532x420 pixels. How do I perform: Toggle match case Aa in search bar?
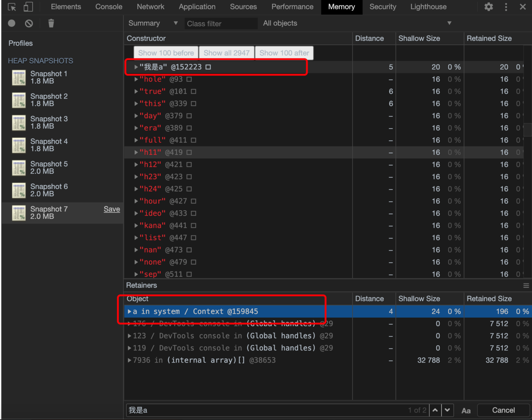coord(466,411)
